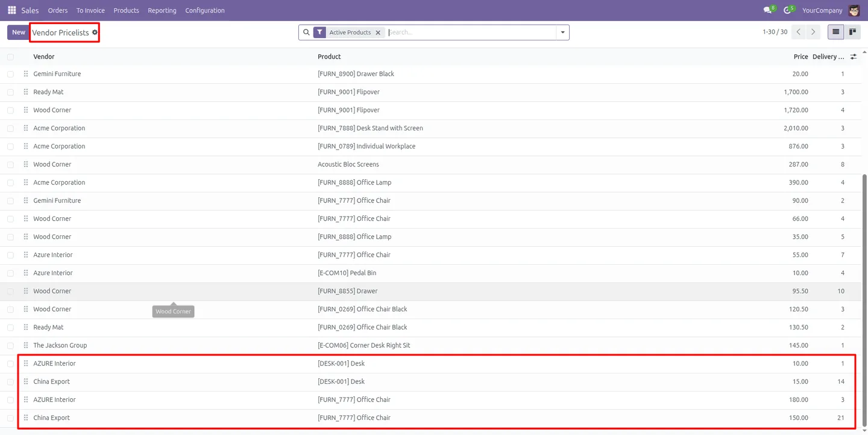This screenshot has width=868, height=435.
Task: Click drag handle of Pedal Bin row
Action: 26,273
